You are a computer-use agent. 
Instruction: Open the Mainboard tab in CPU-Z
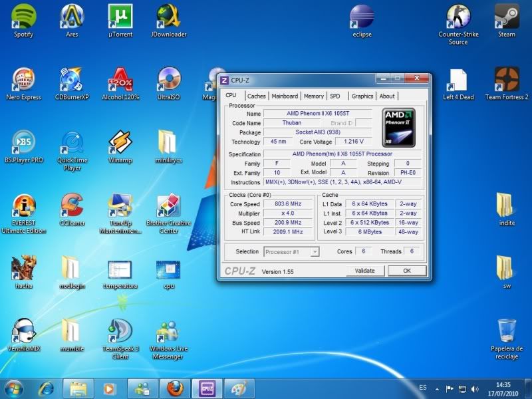[285, 96]
